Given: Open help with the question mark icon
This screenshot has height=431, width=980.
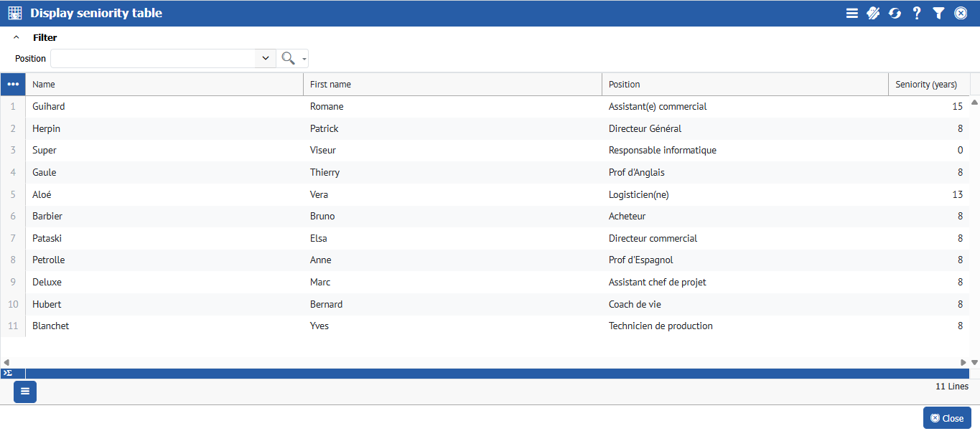Looking at the screenshot, I should (x=917, y=13).
